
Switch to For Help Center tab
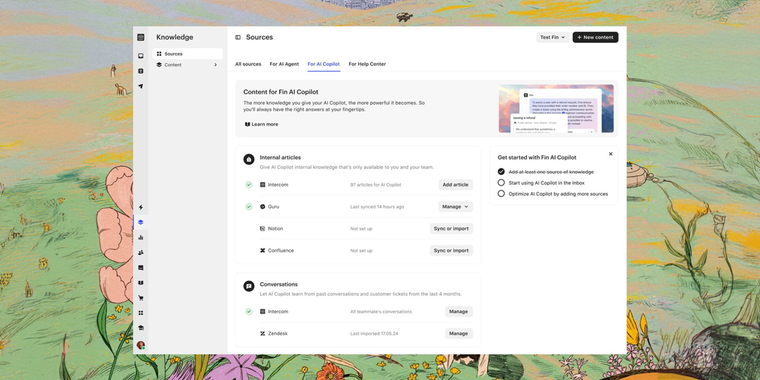tap(367, 64)
